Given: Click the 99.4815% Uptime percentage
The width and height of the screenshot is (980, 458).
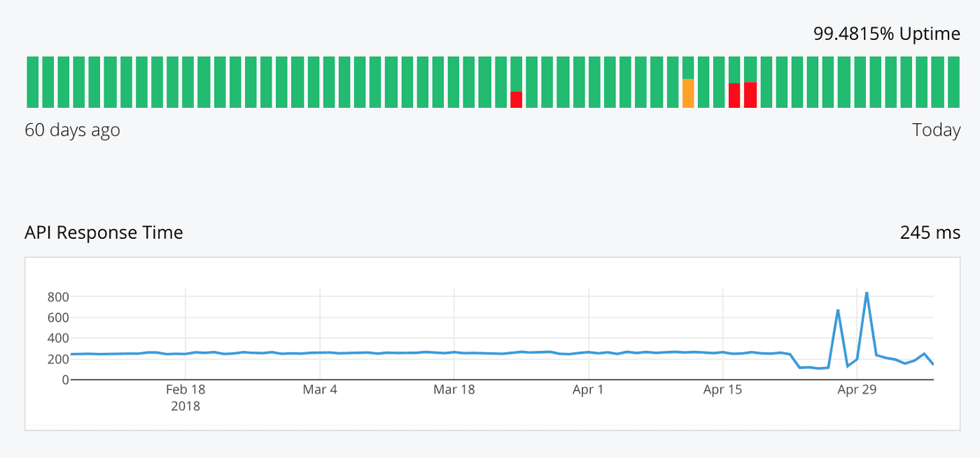Looking at the screenshot, I should [x=886, y=33].
